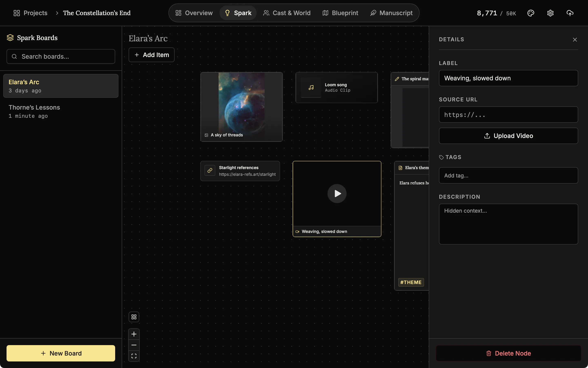Image resolution: width=588 pixels, height=368 pixels.
Task: Zoom out on the canvas
Action: pos(134,345)
